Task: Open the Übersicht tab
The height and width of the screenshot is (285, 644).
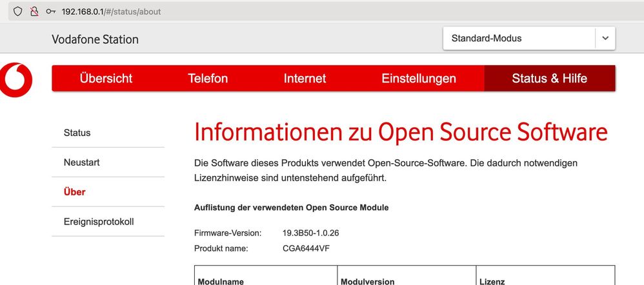Action: (x=106, y=78)
